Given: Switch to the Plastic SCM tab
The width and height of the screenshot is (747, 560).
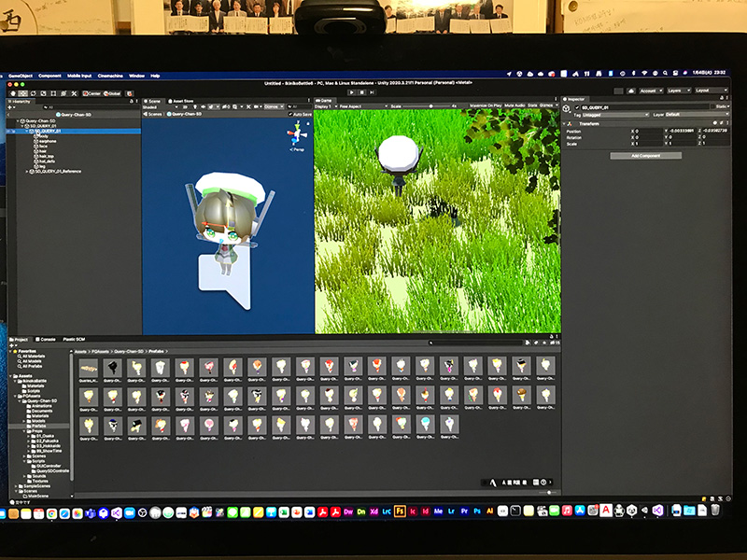Looking at the screenshot, I should click(74, 339).
